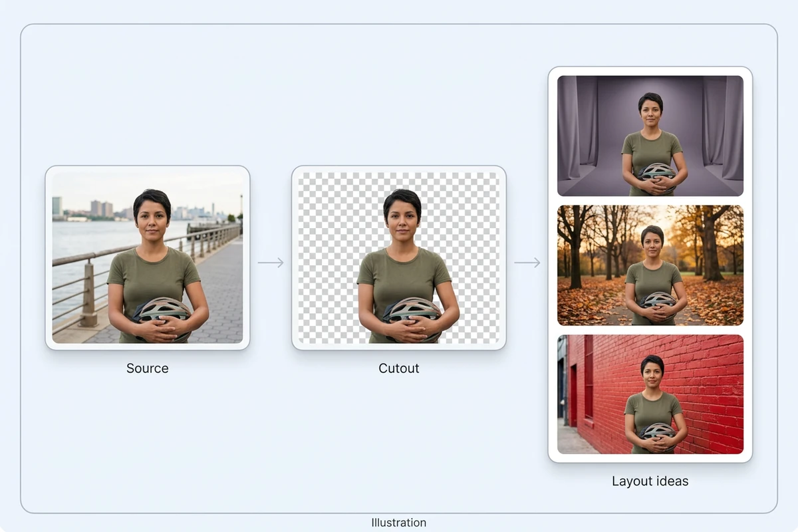Click the "Layout ideas" caption
The image size is (798, 532).
(x=650, y=481)
